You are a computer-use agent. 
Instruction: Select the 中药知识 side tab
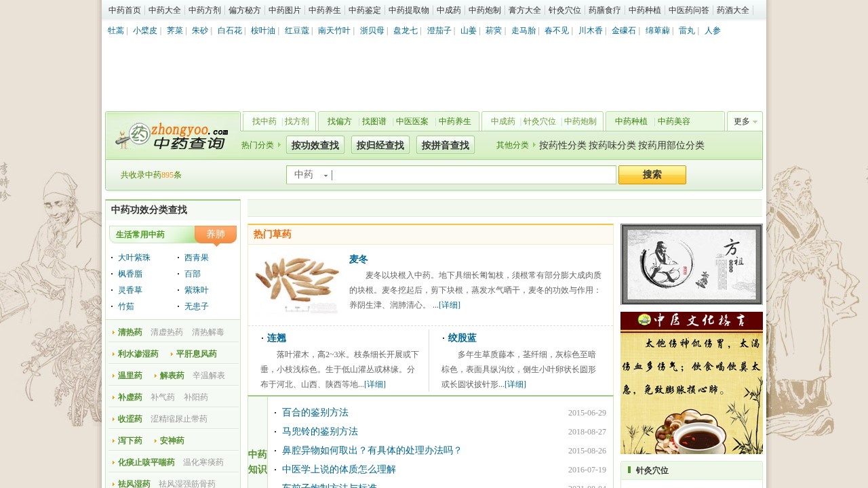click(x=258, y=462)
